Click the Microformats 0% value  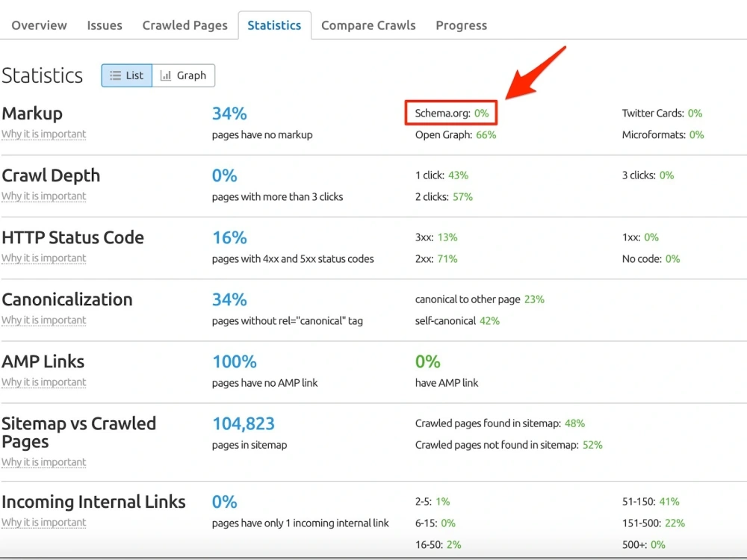(x=696, y=134)
